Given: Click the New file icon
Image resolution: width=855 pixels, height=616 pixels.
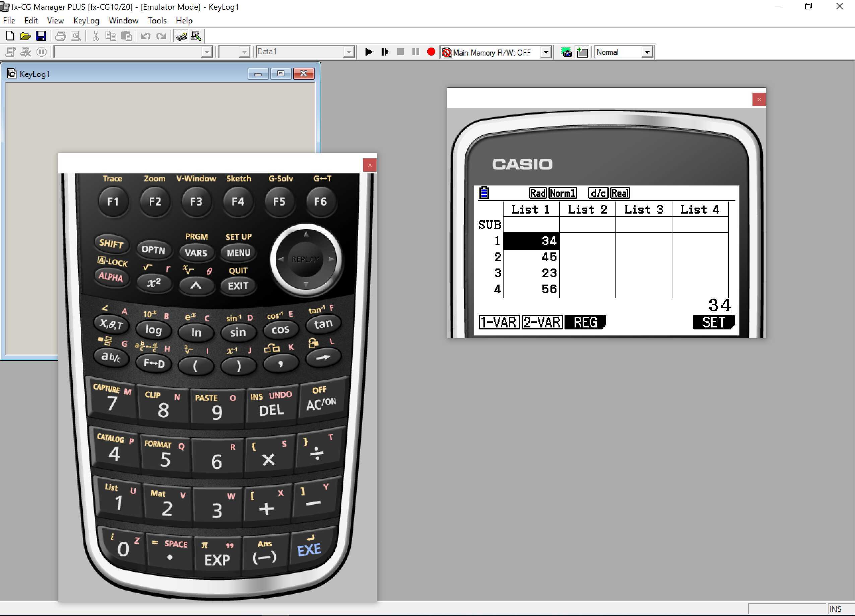Looking at the screenshot, I should coord(10,36).
